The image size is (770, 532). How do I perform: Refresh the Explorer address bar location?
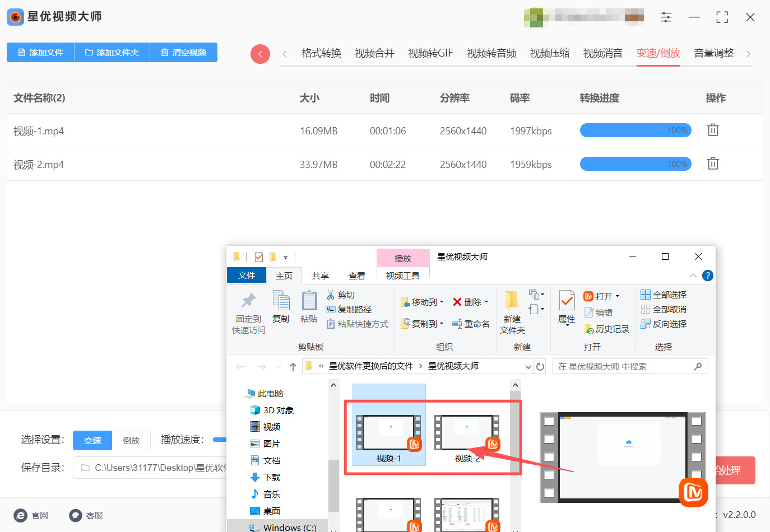pyautogui.click(x=540, y=366)
